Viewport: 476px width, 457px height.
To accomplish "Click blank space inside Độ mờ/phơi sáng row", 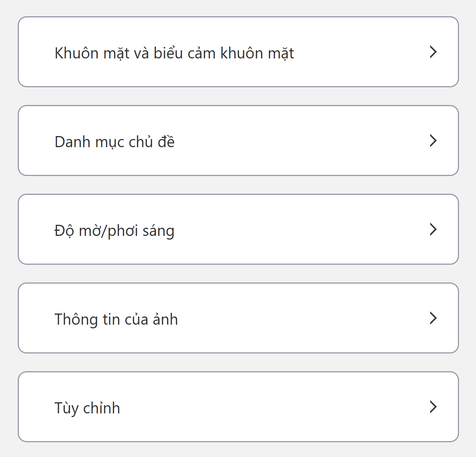I will coord(296,229).
